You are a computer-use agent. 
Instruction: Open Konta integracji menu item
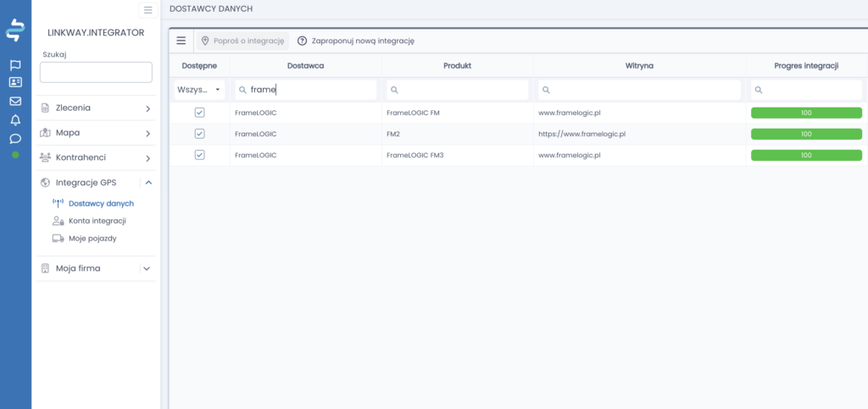point(97,221)
